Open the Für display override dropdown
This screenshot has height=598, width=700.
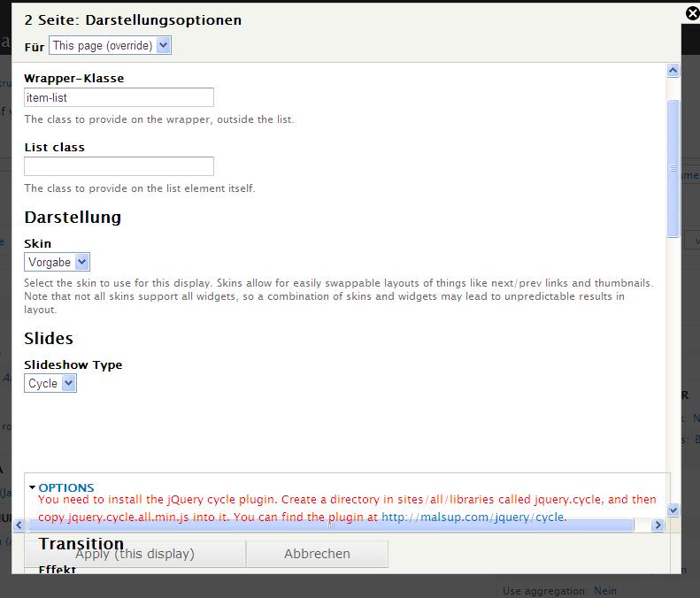tap(110, 45)
